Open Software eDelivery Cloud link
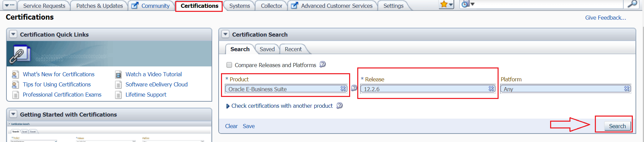 click(x=156, y=84)
